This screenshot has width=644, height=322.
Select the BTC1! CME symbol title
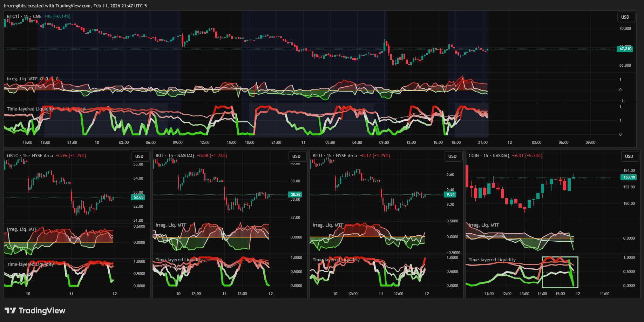[x=24, y=16]
